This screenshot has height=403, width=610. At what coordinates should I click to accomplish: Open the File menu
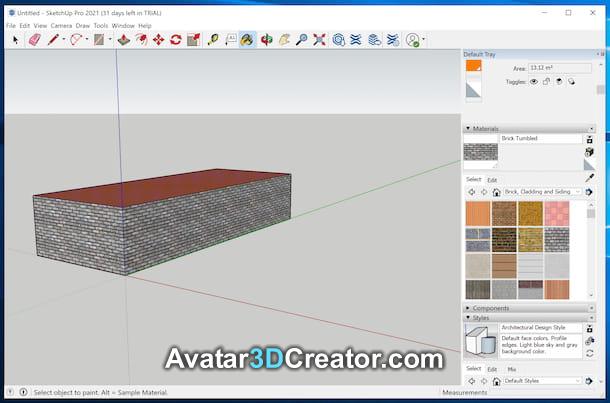11,26
